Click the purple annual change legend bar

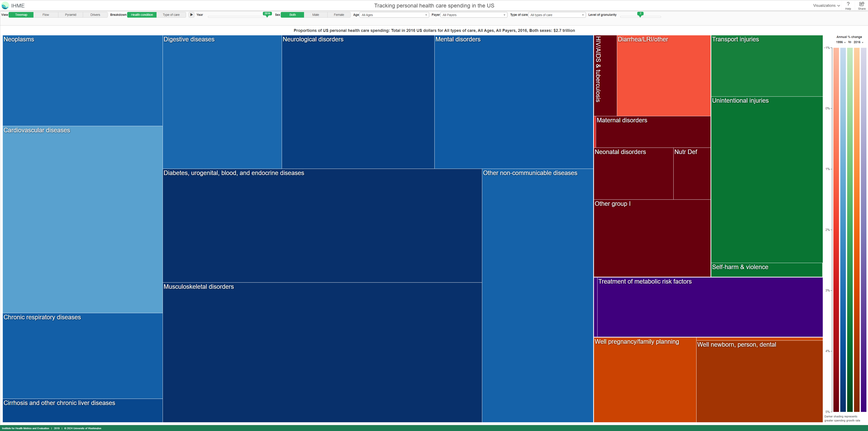pos(864,230)
